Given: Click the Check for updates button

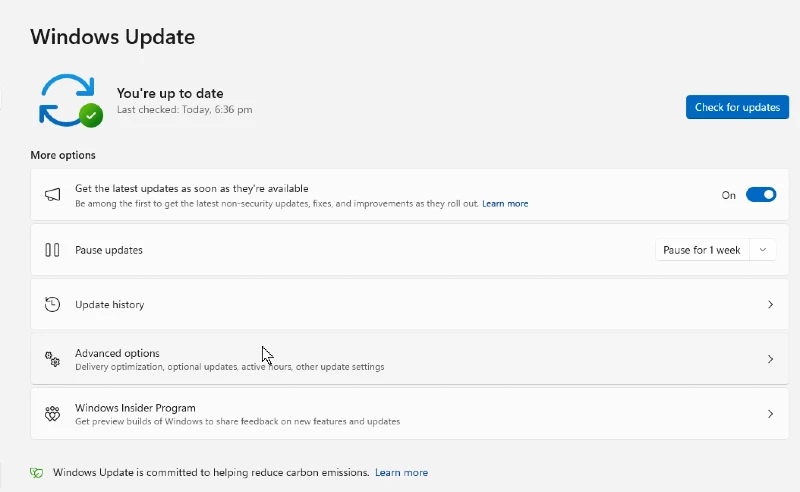Looking at the screenshot, I should pos(737,107).
